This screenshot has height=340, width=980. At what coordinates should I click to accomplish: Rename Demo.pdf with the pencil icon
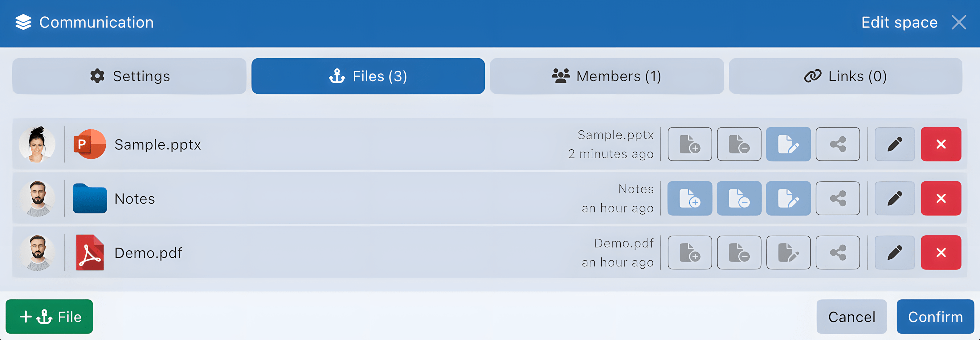(895, 252)
